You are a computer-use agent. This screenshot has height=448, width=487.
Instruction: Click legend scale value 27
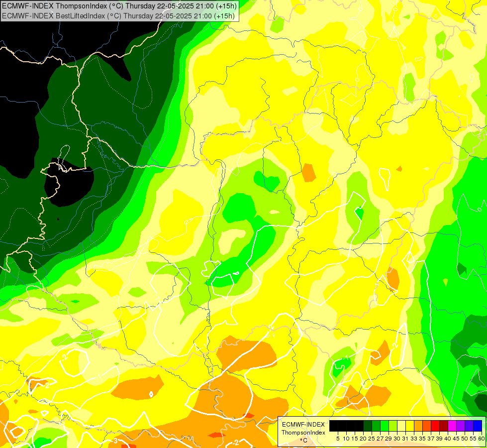click(x=380, y=439)
